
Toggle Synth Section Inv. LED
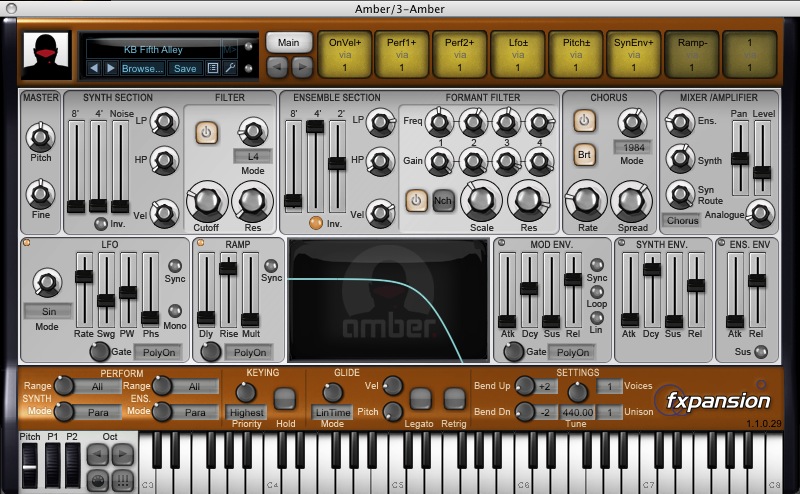[x=101, y=224]
